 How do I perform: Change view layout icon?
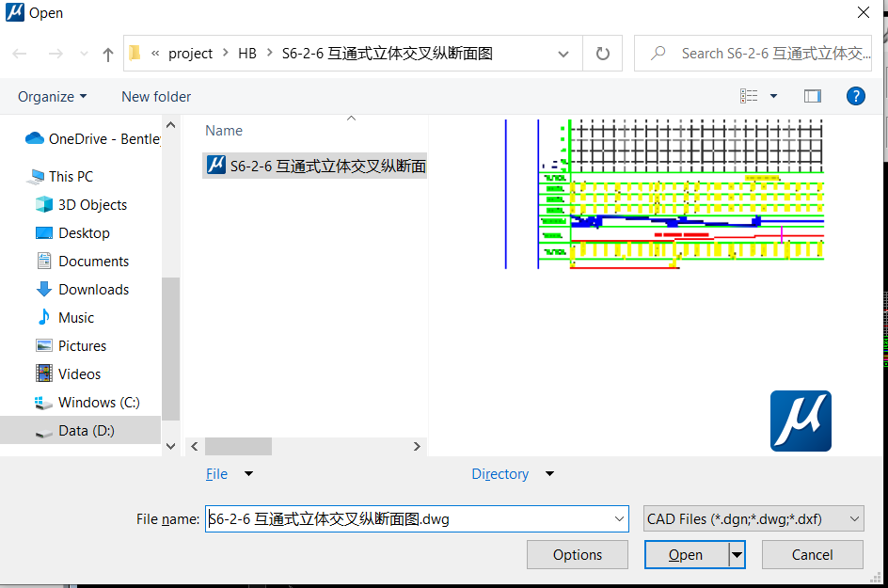tap(750, 96)
